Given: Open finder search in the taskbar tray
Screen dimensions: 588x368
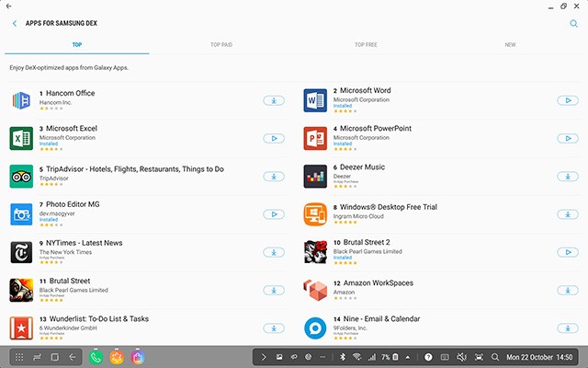Looking at the screenshot, I should coord(495,357).
